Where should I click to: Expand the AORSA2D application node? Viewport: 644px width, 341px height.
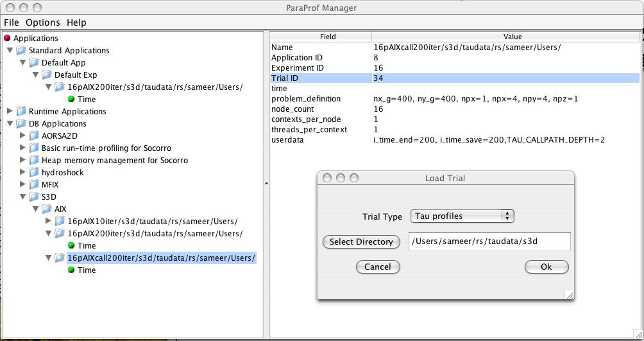coord(23,136)
